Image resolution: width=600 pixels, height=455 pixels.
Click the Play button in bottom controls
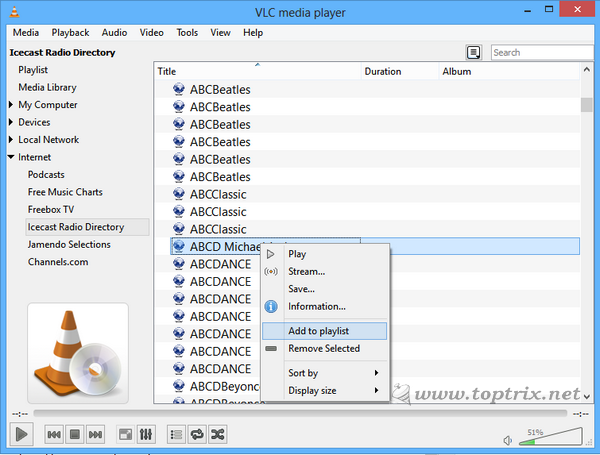point(21,434)
